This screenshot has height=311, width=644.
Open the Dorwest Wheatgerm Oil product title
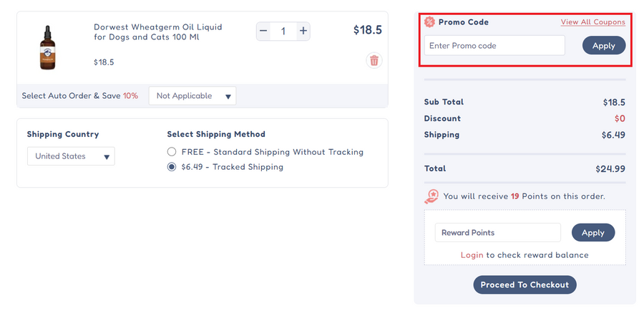[158, 32]
